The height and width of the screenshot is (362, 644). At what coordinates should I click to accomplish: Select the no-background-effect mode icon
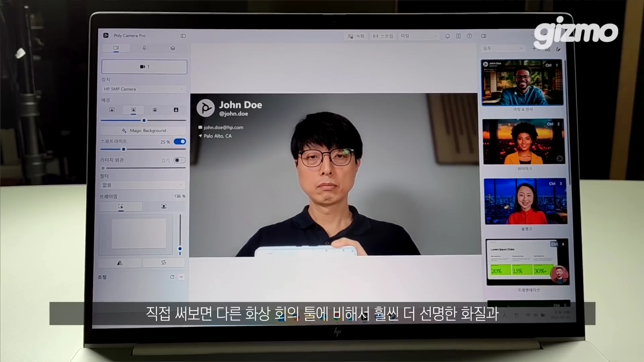(x=112, y=110)
